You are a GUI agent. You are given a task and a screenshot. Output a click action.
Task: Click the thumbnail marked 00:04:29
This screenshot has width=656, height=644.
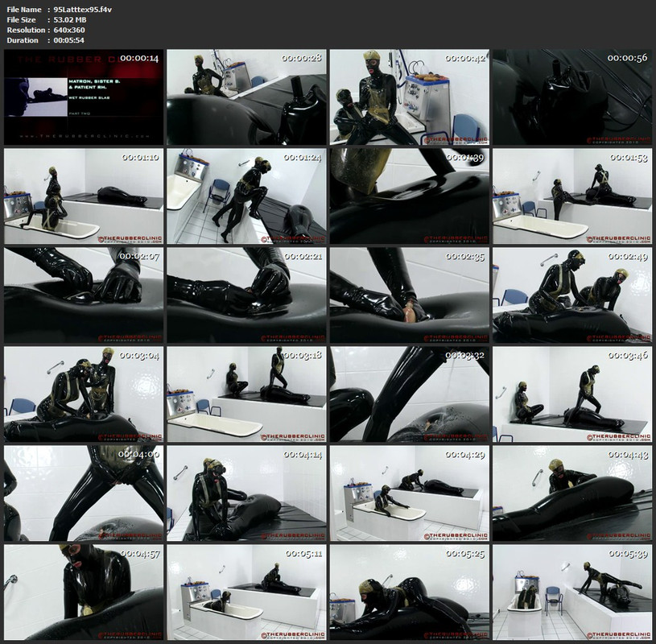click(x=410, y=493)
